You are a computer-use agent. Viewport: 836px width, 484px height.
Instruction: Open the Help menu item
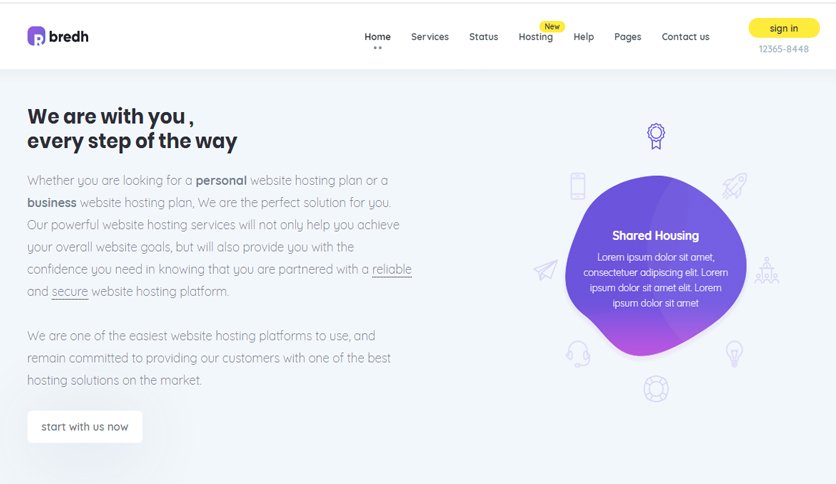tap(584, 37)
